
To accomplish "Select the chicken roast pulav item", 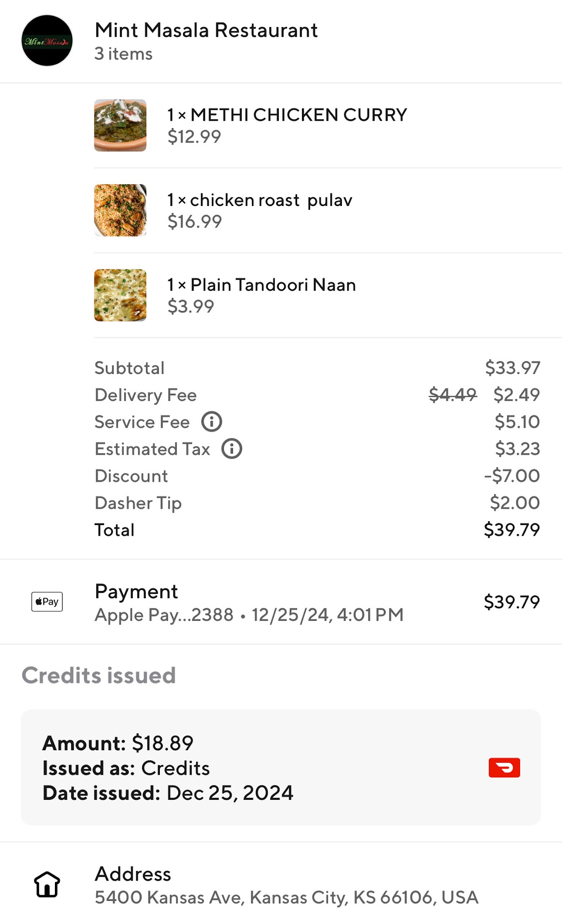I will pos(260,200).
